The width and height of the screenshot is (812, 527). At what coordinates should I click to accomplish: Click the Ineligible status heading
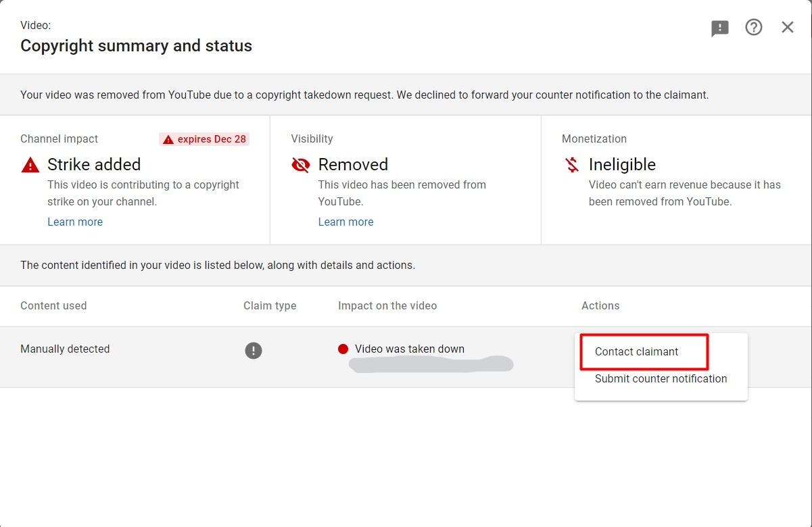[x=622, y=165]
